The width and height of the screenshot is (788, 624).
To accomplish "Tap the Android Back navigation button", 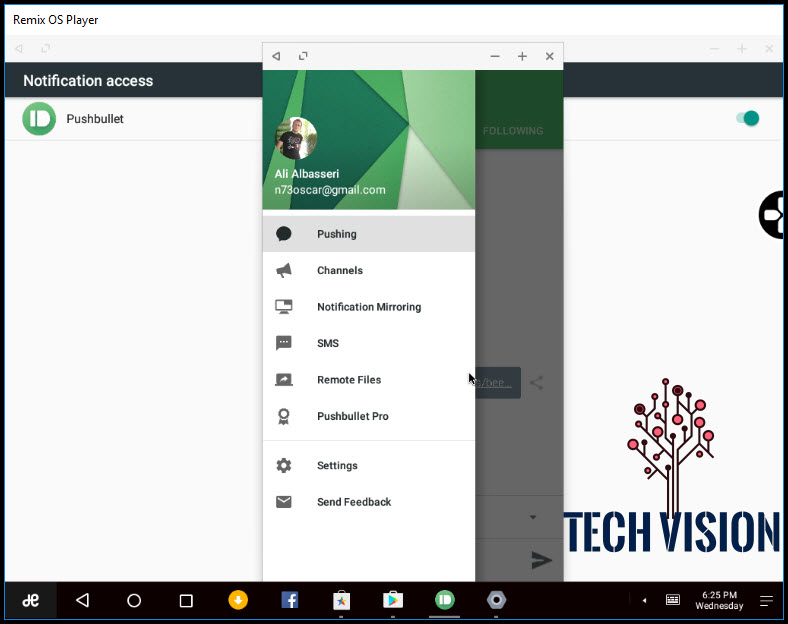I will pyautogui.click(x=82, y=600).
